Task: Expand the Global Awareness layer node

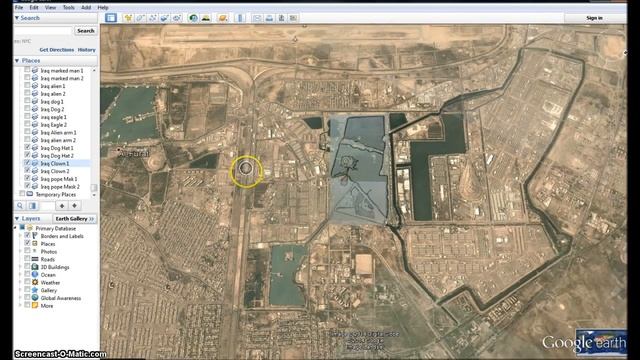Action: pyautogui.click(x=20, y=298)
